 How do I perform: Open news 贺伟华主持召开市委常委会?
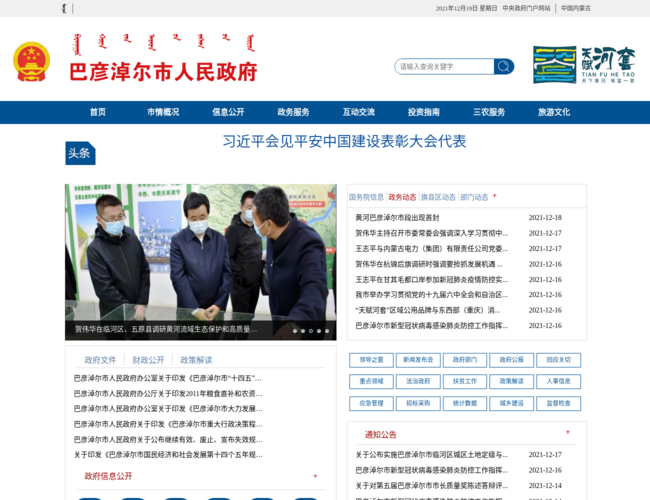[432, 233]
